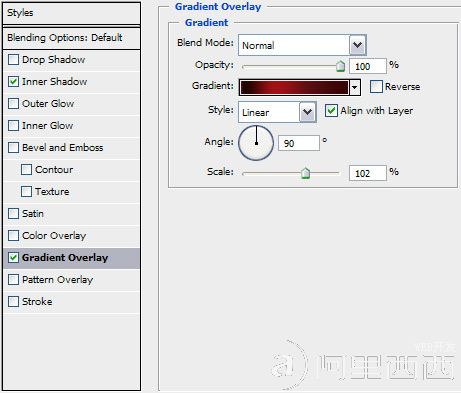The width and height of the screenshot is (461, 393).
Task: Select the Contour sub-style row
Action: [x=71, y=170]
